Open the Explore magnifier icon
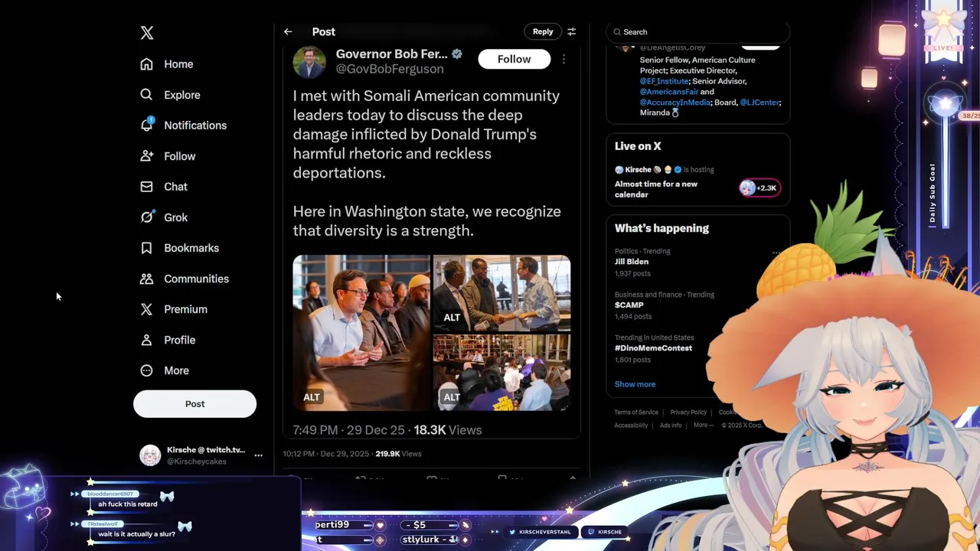Image resolution: width=980 pixels, height=551 pixels. click(x=146, y=95)
